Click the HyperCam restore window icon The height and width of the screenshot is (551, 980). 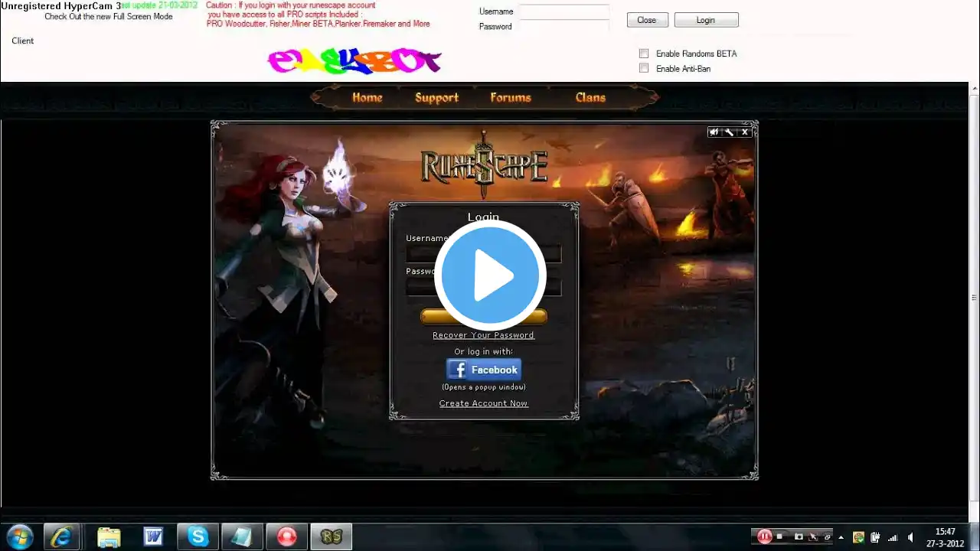[x=827, y=536]
